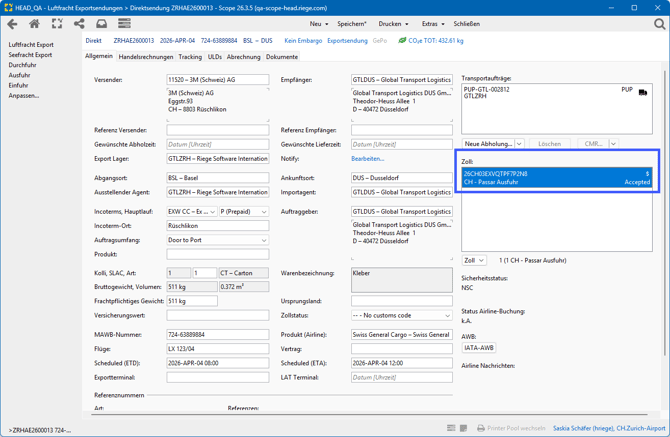The image size is (670, 437).
Task: Switch to the Handelsrechnungen tab
Action: 146,57
